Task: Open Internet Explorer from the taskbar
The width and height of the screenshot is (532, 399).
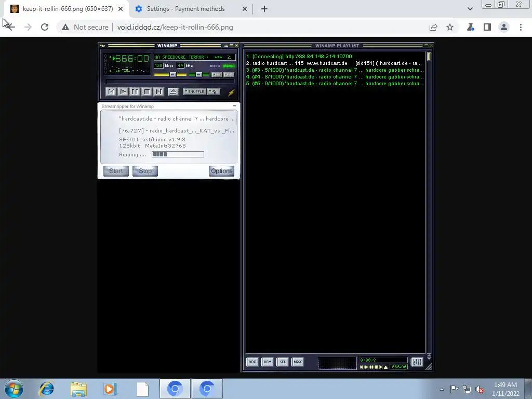Action: 46,389
